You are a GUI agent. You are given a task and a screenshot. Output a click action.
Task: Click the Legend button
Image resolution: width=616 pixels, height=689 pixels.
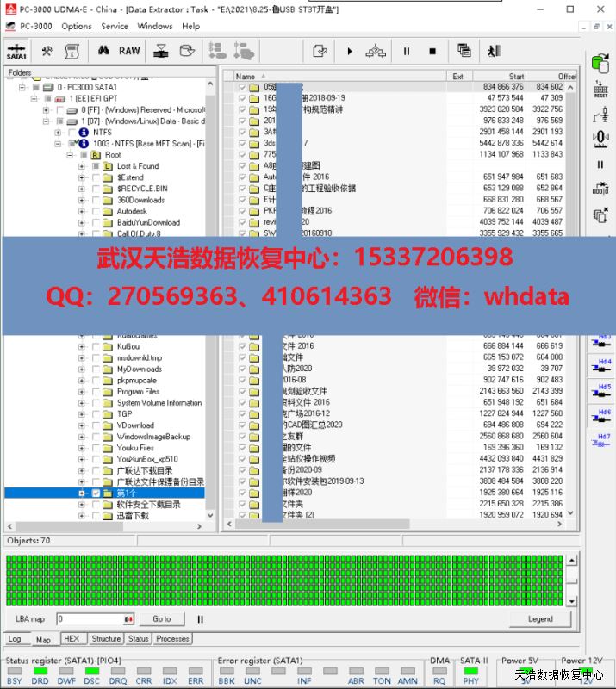pos(540,618)
